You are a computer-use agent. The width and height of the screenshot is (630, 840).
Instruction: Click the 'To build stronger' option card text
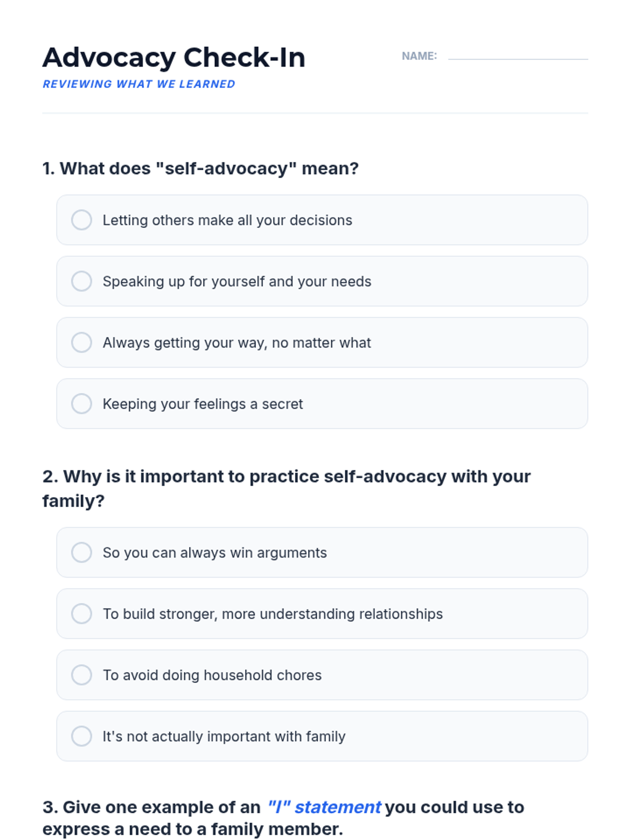[273, 614]
